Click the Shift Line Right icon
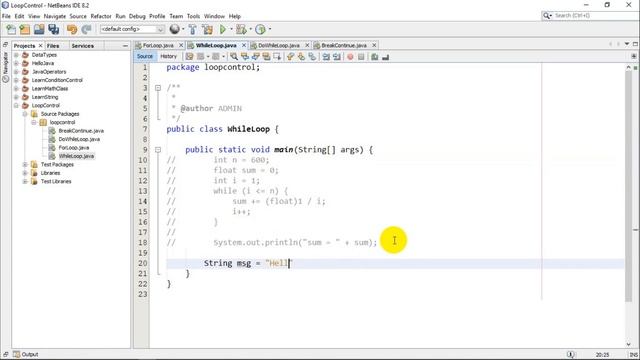The width and height of the screenshot is (640, 360). click(x=336, y=57)
